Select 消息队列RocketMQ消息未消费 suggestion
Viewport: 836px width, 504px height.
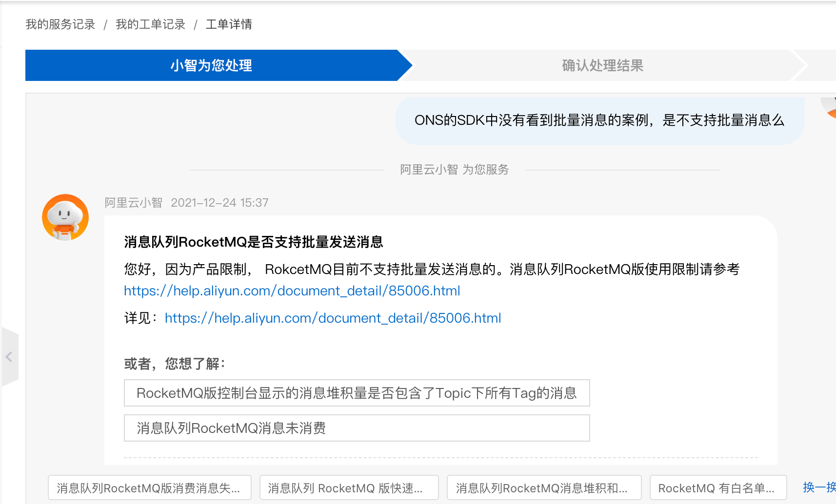[357, 428]
